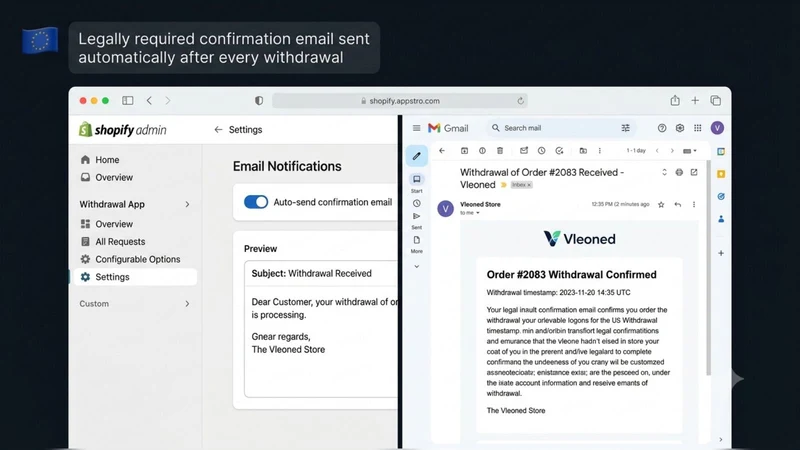
Task: Remove the Inbox label chip
Action: [x=529, y=185]
